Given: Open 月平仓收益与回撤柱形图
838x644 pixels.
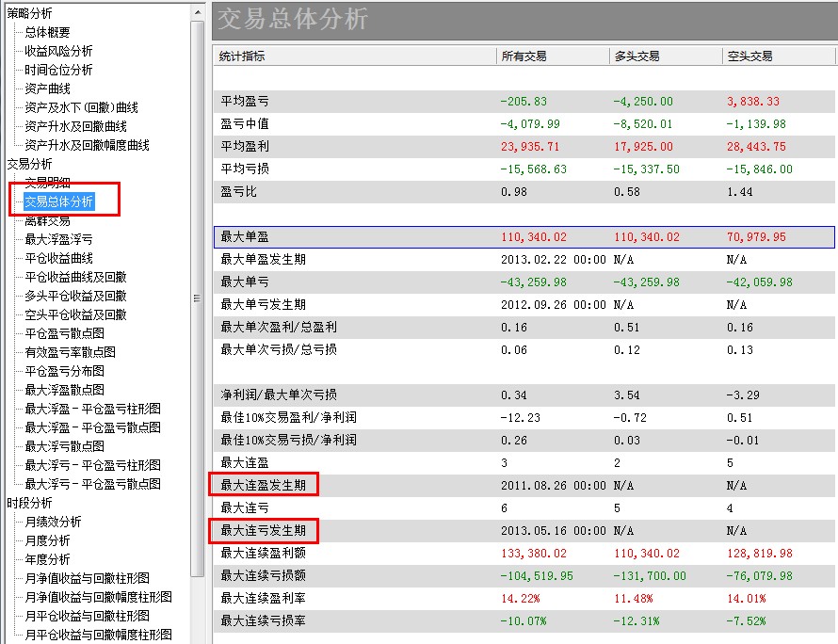Looking at the screenshot, I should click(88, 616).
